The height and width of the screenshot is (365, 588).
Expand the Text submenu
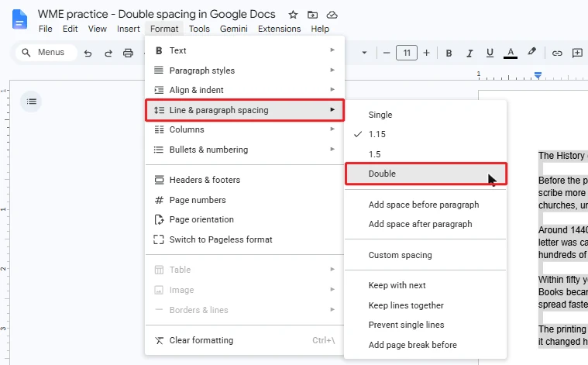click(245, 50)
